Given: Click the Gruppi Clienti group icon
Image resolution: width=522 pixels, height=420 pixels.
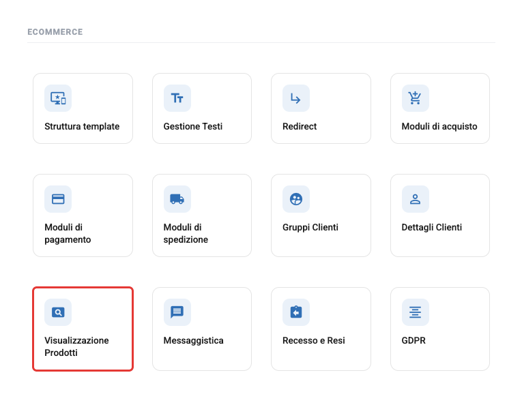Looking at the screenshot, I should point(296,199).
